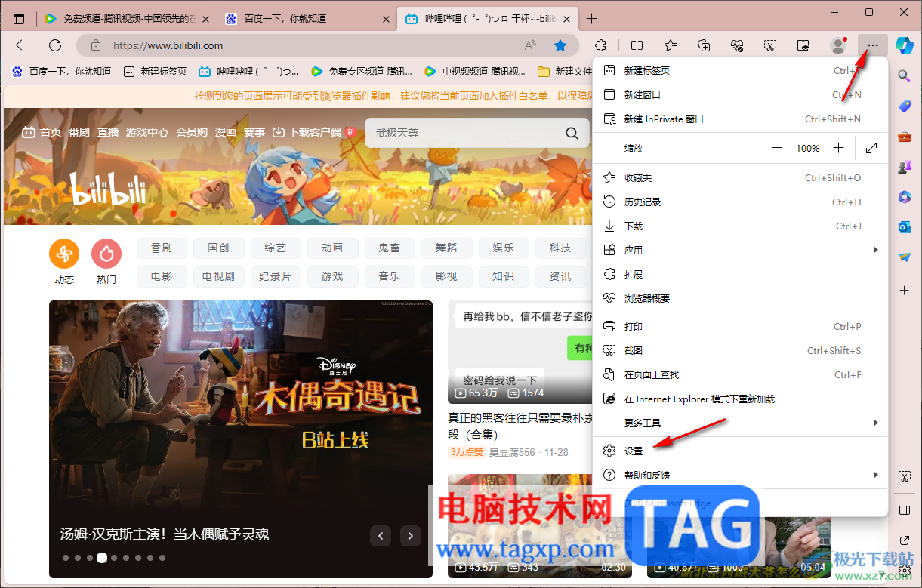Increase zoom with the plus button
The height and width of the screenshot is (588, 922).
[838, 148]
